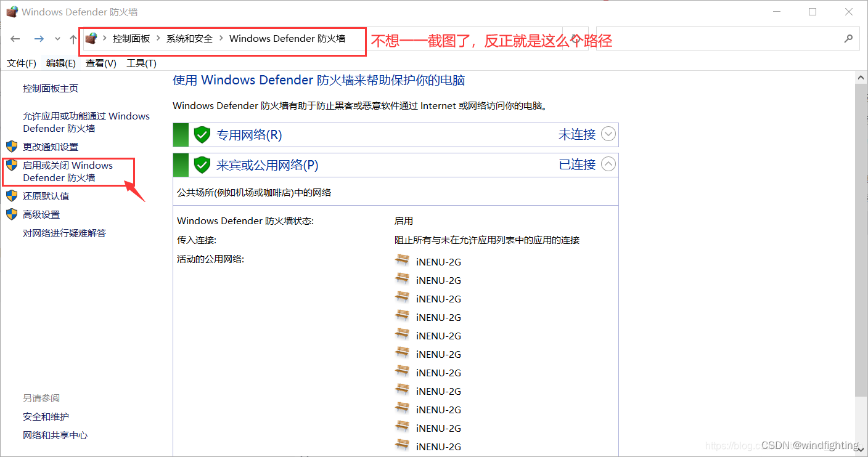Click the vertical scrollbar thumb
Viewport: 868px width, 457px height.
[x=861, y=240]
